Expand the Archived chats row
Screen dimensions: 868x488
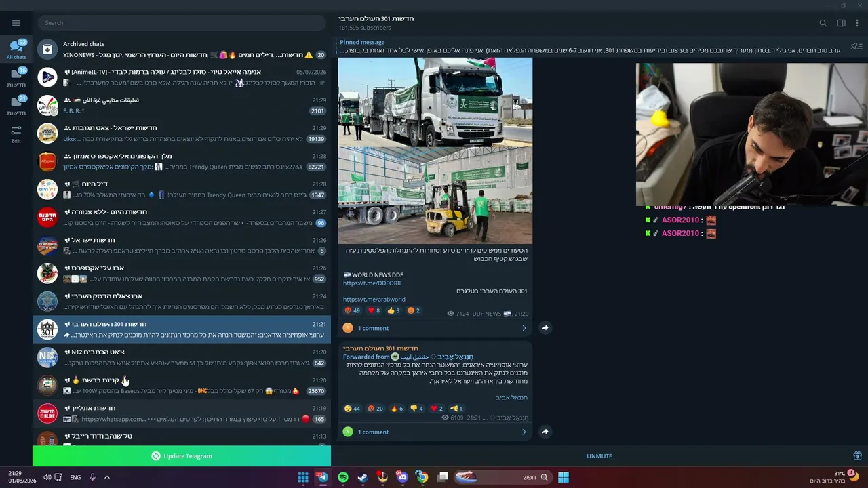point(182,49)
